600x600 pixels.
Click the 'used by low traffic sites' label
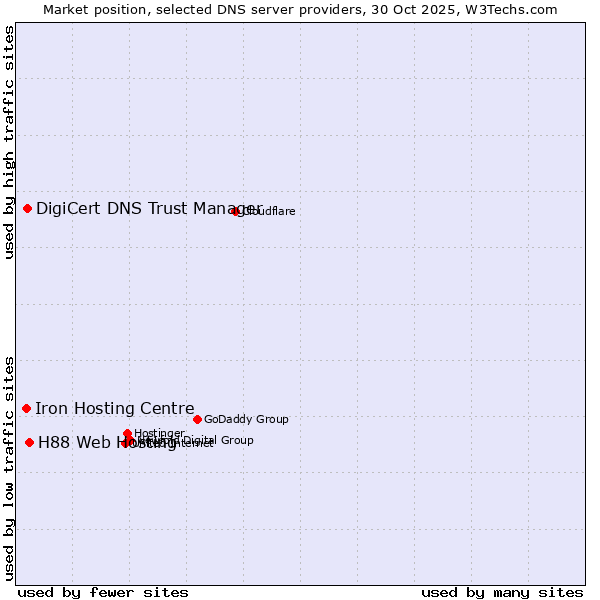tap(9, 467)
